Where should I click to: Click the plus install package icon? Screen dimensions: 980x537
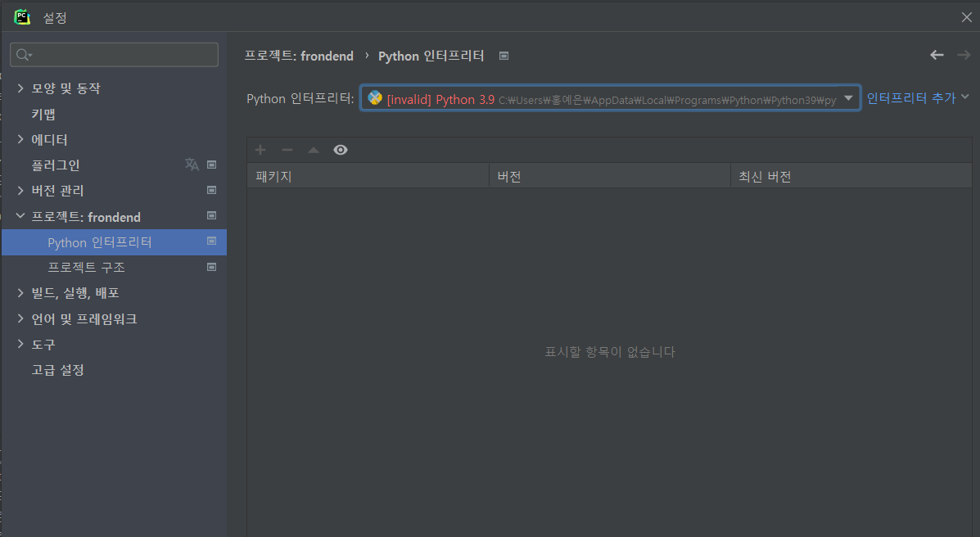click(260, 150)
